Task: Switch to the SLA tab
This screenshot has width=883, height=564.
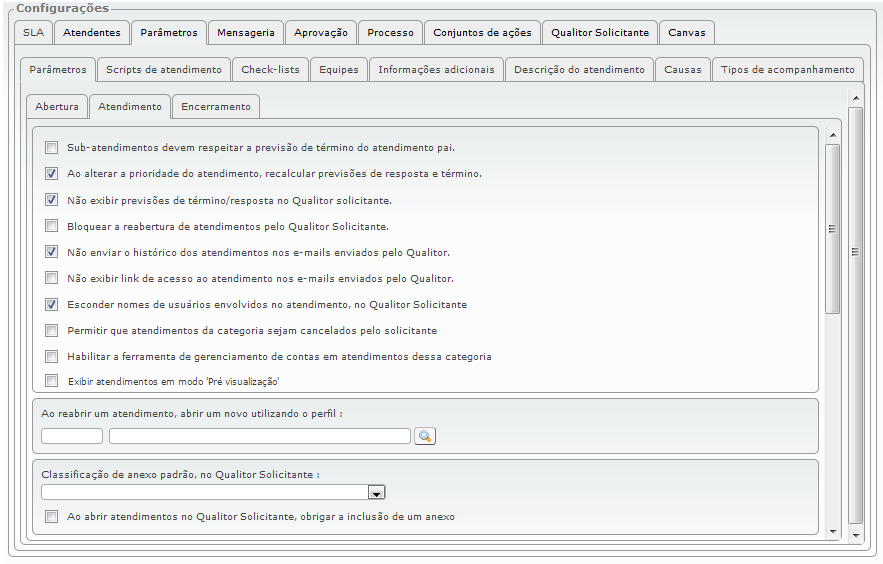Action: 33,33
